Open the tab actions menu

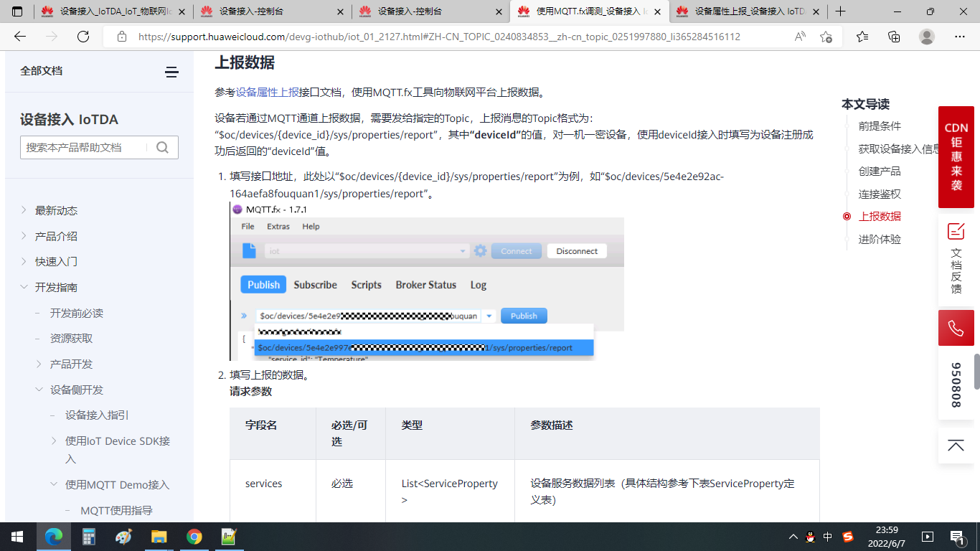point(17,11)
